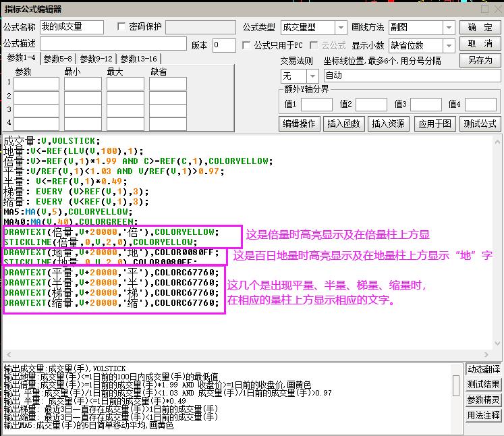Click the 值3 input field
Viewport: 504px width, 436px height.
[x=426, y=105]
